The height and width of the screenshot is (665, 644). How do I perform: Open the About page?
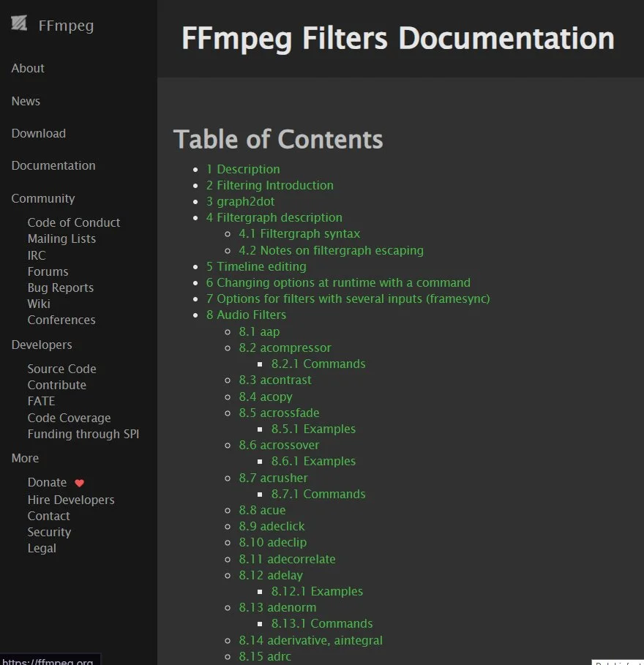tap(28, 68)
